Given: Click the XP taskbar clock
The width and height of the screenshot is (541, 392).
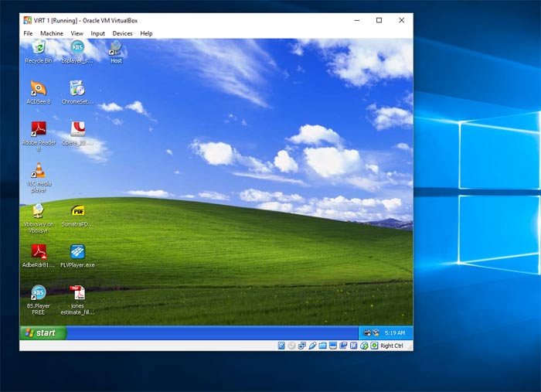Looking at the screenshot, I should tap(395, 333).
